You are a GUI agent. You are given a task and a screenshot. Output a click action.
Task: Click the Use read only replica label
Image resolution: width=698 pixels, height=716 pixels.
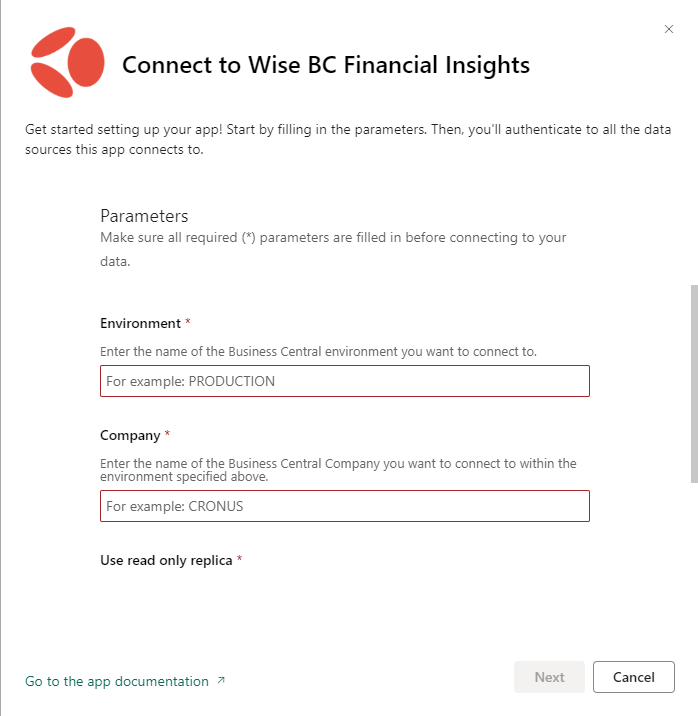pyautogui.click(x=166, y=560)
